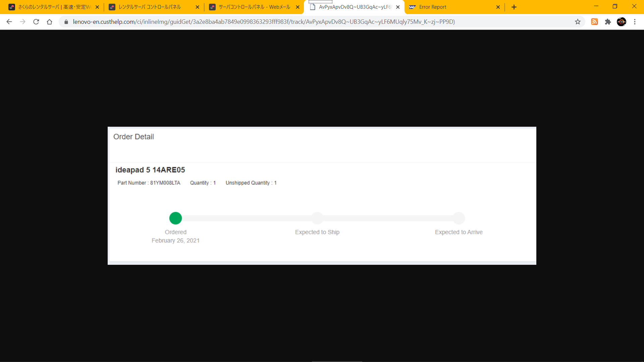Switch to さくらのレンタルサーバ tab
The image size is (644, 362).
click(x=54, y=7)
